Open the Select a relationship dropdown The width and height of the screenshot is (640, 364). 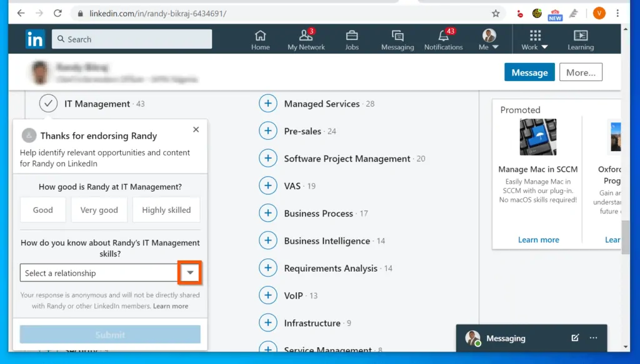click(110, 273)
